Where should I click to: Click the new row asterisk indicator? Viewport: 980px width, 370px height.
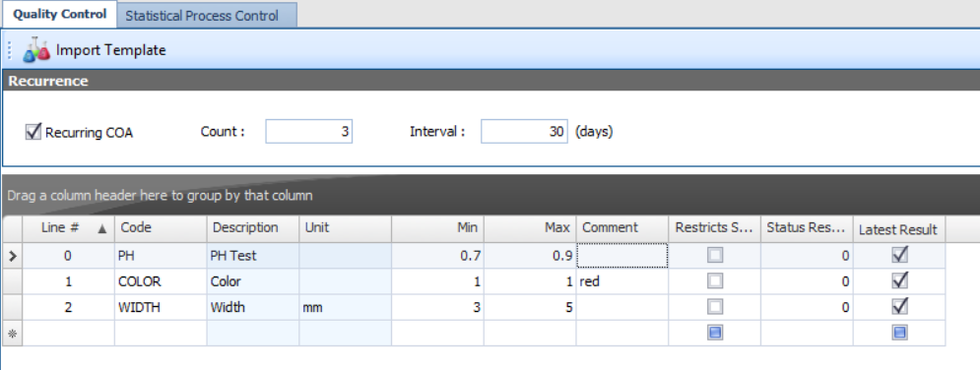point(12,334)
